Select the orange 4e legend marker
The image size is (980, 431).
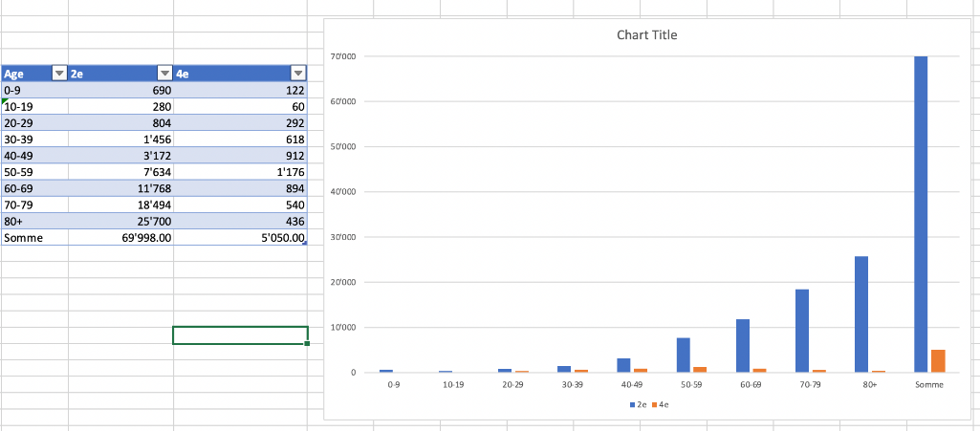coord(654,404)
